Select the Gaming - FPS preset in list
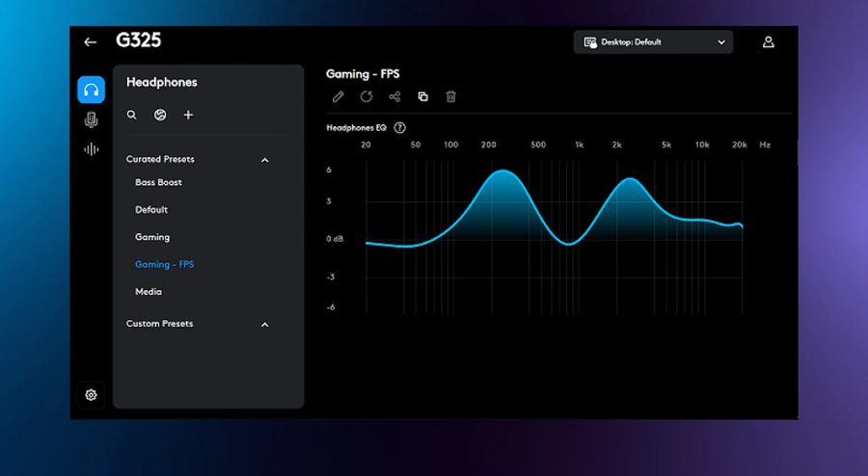 click(164, 264)
